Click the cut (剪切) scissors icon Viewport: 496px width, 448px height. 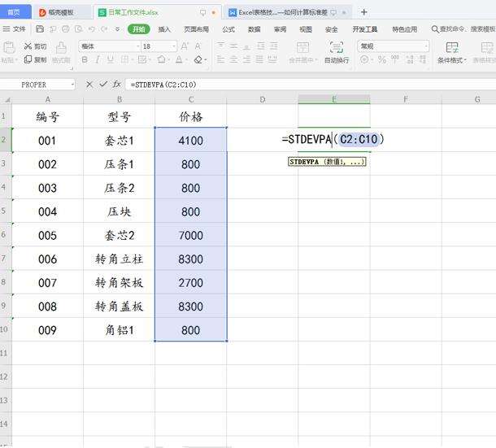pyautogui.click(x=28, y=46)
